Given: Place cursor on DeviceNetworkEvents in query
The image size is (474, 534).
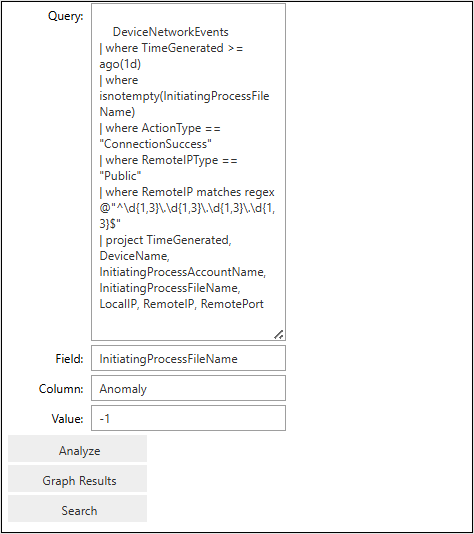Looking at the screenshot, I should [x=171, y=32].
